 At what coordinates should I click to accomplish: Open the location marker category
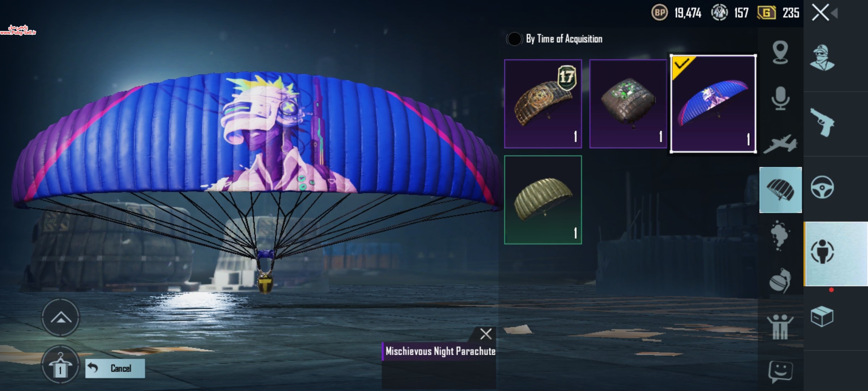780,53
